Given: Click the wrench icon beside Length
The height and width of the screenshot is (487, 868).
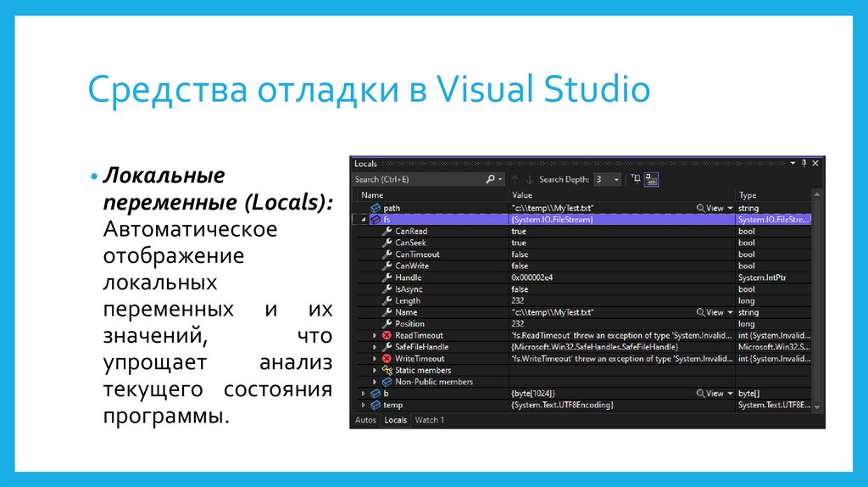Looking at the screenshot, I should [x=387, y=301].
